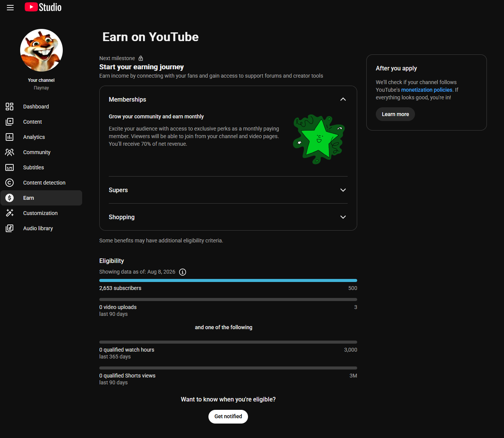Select Earn in the sidebar
The width and height of the screenshot is (504, 438).
(x=41, y=198)
